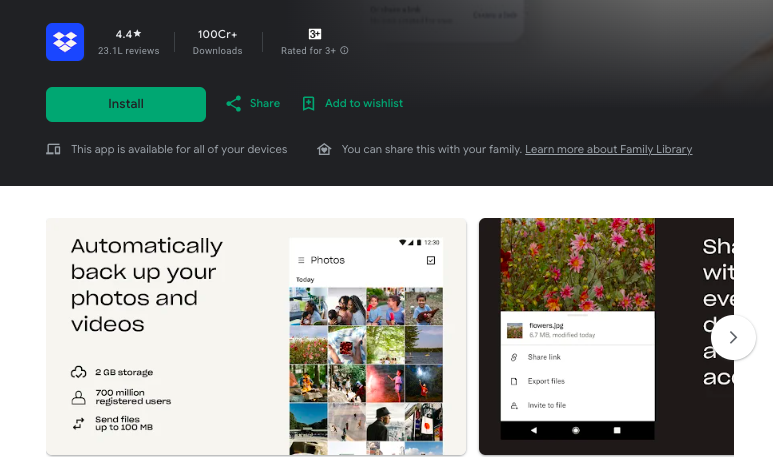Click the registered users person icon
The image size is (773, 471).
click(x=78, y=398)
